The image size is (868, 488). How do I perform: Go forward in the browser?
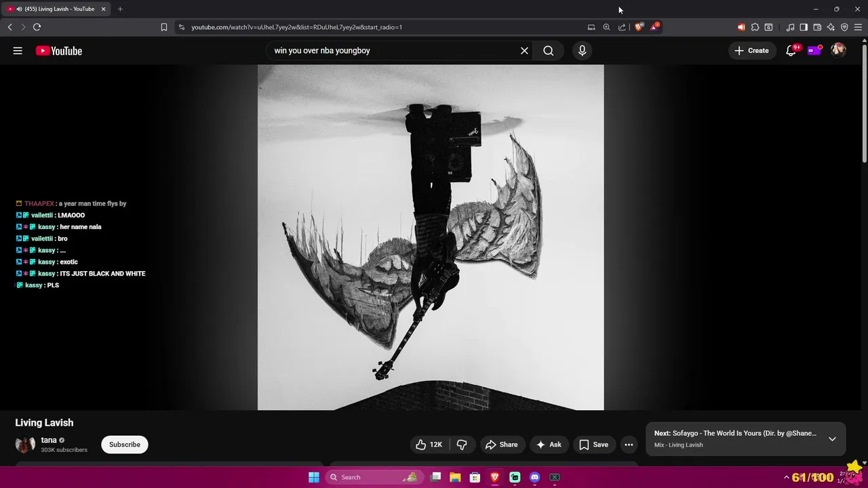pos(23,27)
